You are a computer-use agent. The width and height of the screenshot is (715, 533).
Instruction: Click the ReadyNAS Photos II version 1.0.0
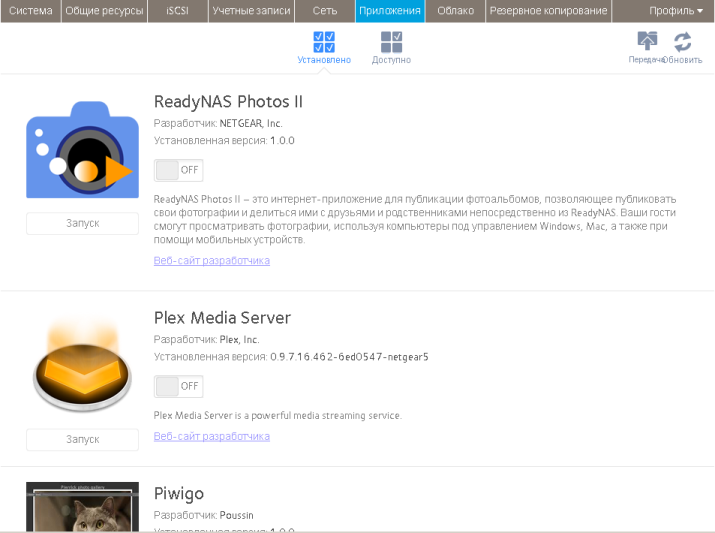(x=282, y=140)
